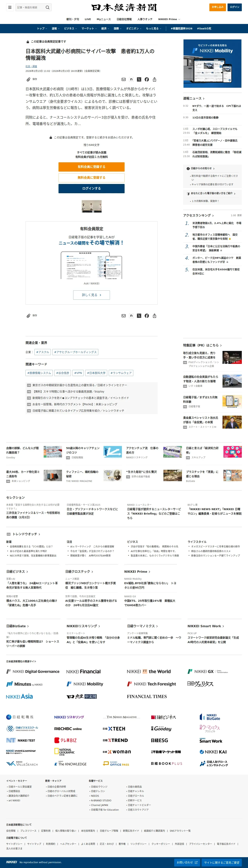Open the NIKKEI KAI logo link
The width and height of the screenshot is (248, 868).
213,752
